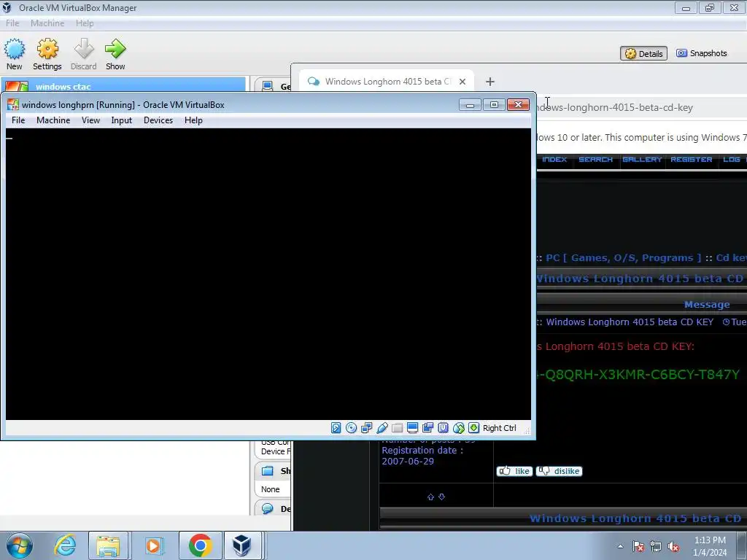
Task: Open 'PC [ Games, O/S, Programs ]' breadcrumb link
Action: tap(624, 257)
